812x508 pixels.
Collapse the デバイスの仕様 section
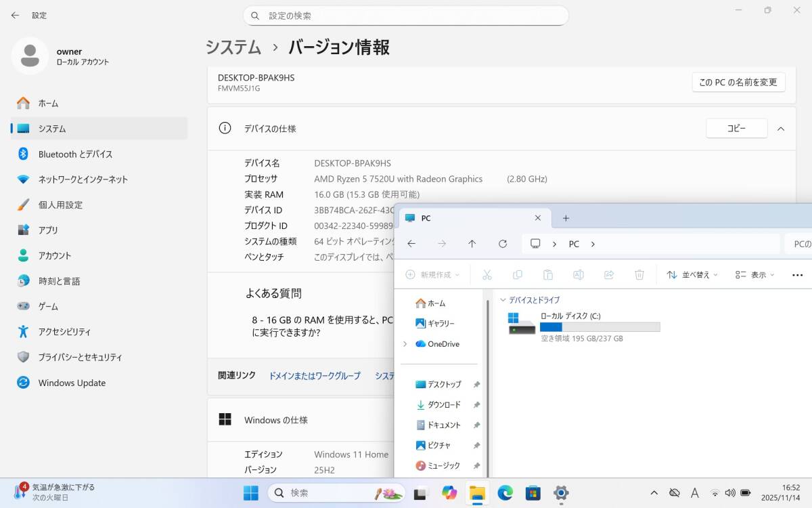(x=781, y=129)
